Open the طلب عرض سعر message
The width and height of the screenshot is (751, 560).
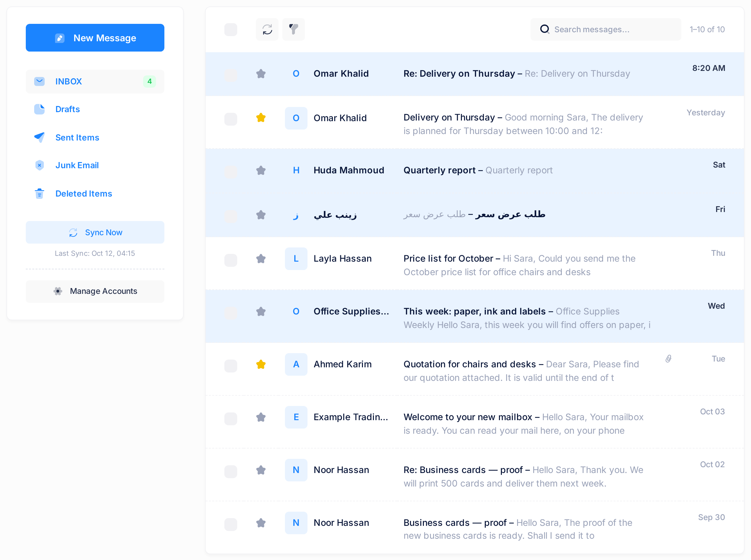510,214
